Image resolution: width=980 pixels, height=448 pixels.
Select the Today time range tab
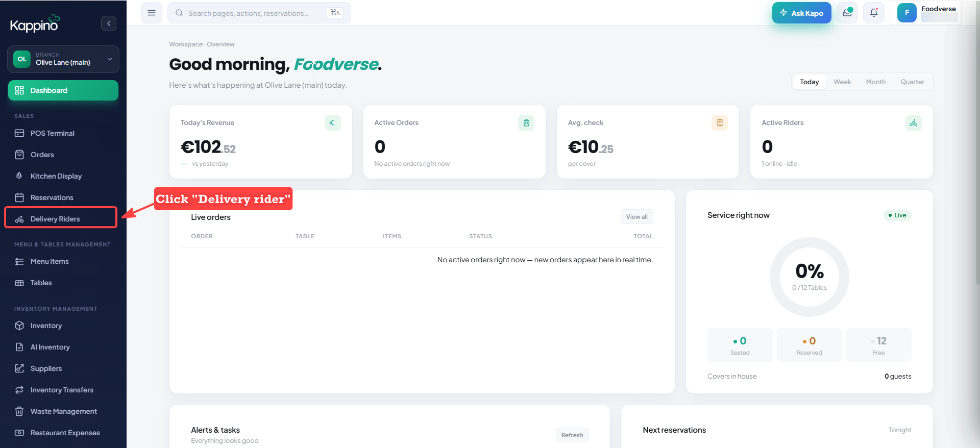(x=809, y=82)
